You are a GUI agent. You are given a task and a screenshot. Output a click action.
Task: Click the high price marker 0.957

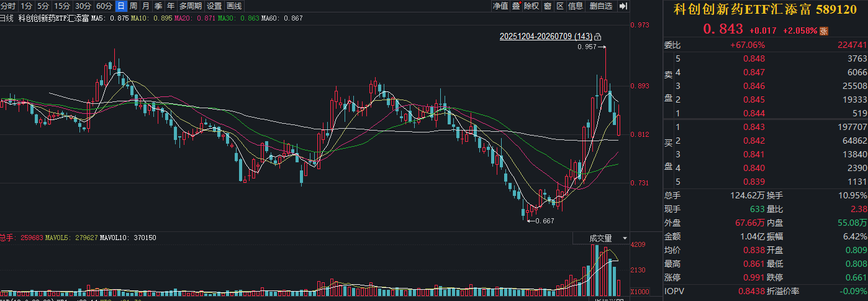coord(587,47)
